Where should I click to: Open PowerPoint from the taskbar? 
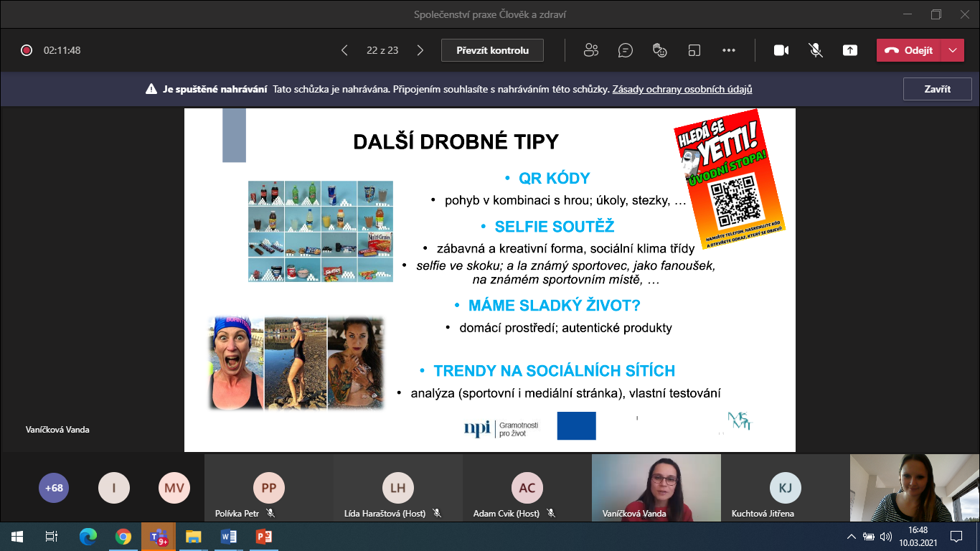pyautogui.click(x=264, y=536)
